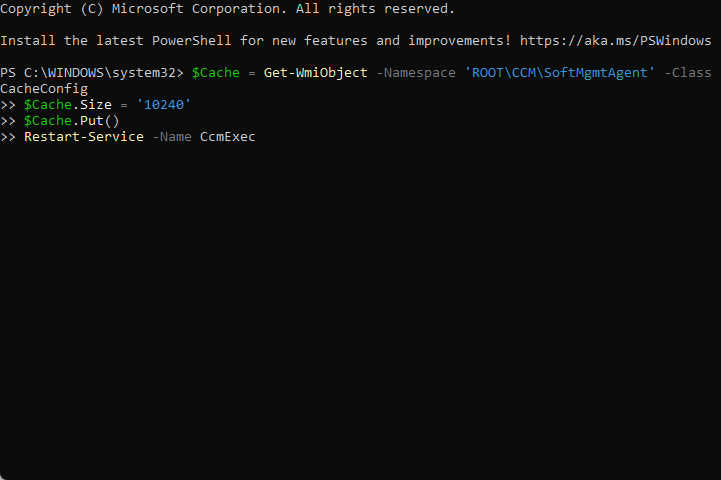Click the >> prompt before $Cache.Size
Screen dimensions: 721x480
tap(8, 105)
